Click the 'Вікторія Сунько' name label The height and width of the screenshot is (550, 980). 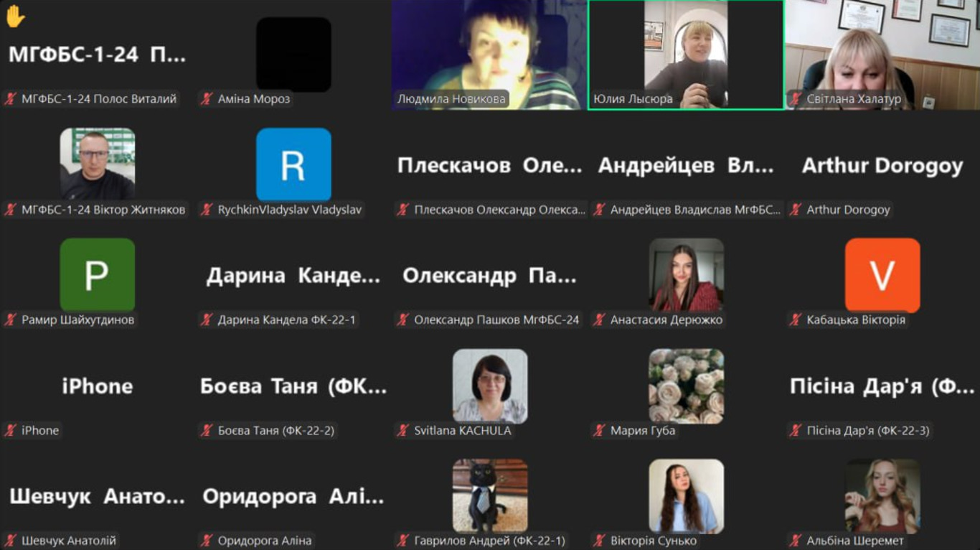(654, 541)
